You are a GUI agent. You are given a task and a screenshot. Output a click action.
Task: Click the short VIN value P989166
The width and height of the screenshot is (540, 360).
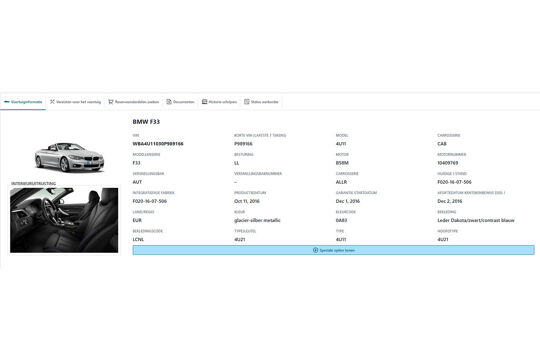click(x=243, y=144)
